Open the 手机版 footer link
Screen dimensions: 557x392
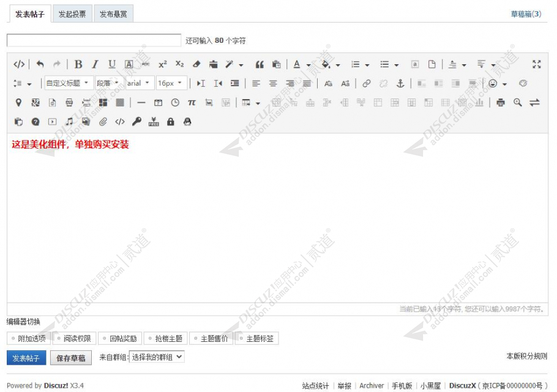[402, 386]
